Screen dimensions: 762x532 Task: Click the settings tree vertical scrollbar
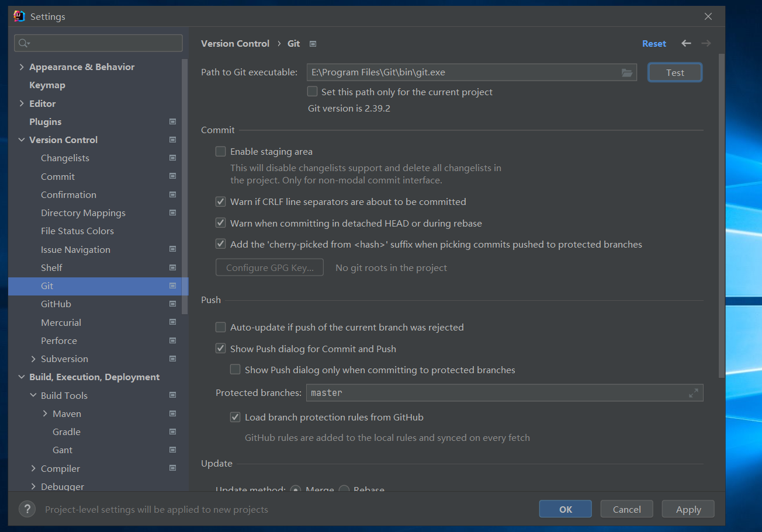pyautogui.click(x=185, y=187)
